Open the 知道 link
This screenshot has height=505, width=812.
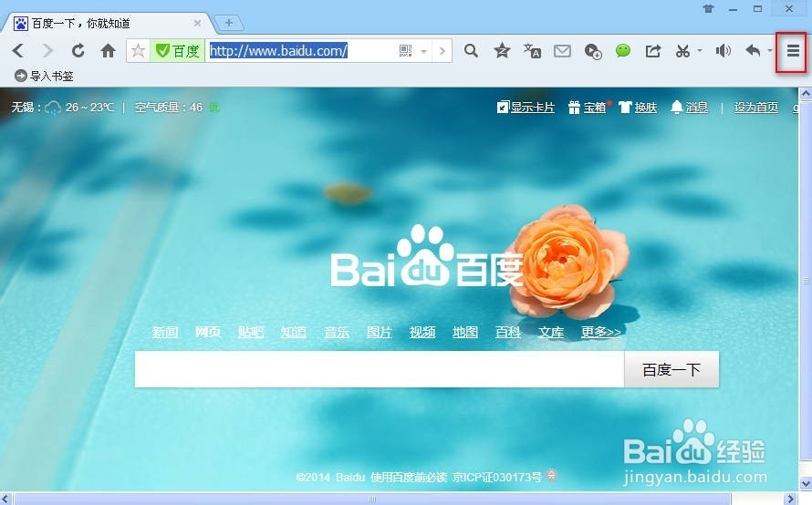click(294, 332)
